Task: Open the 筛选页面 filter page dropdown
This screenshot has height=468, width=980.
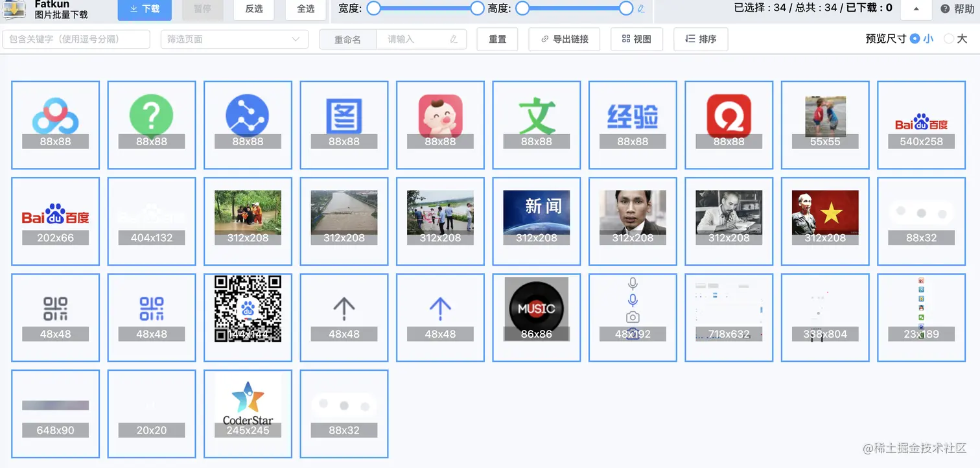Action: coord(235,39)
